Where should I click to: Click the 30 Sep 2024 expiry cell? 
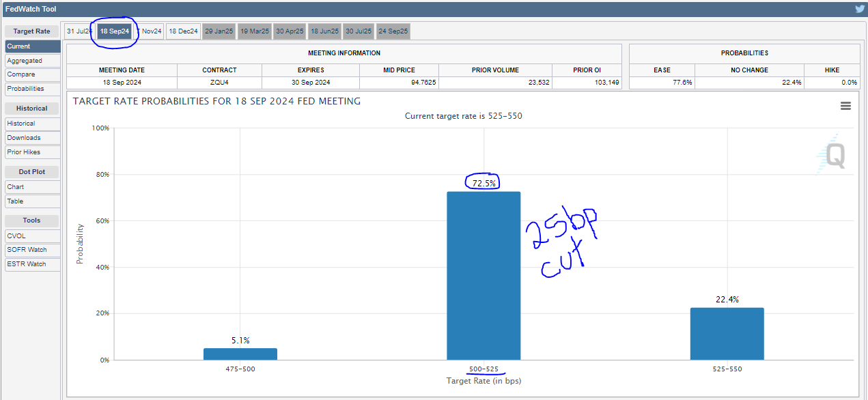pos(310,83)
